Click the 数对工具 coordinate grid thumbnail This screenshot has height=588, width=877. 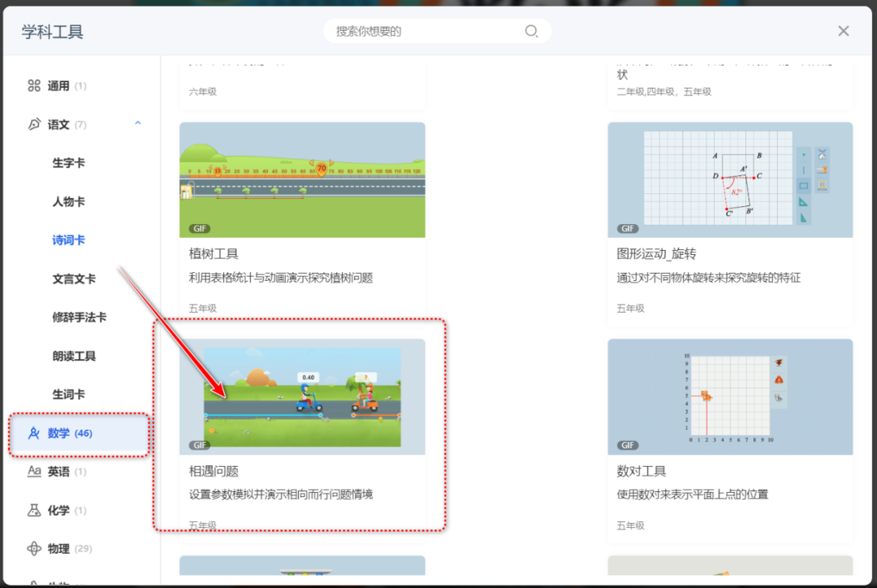729,396
